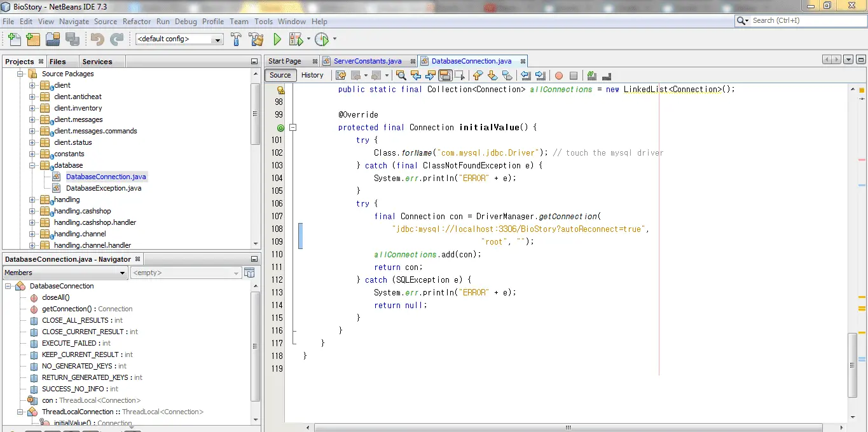Open the Refactor menu
This screenshot has width=868, height=432.
pyautogui.click(x=137, y=21)
